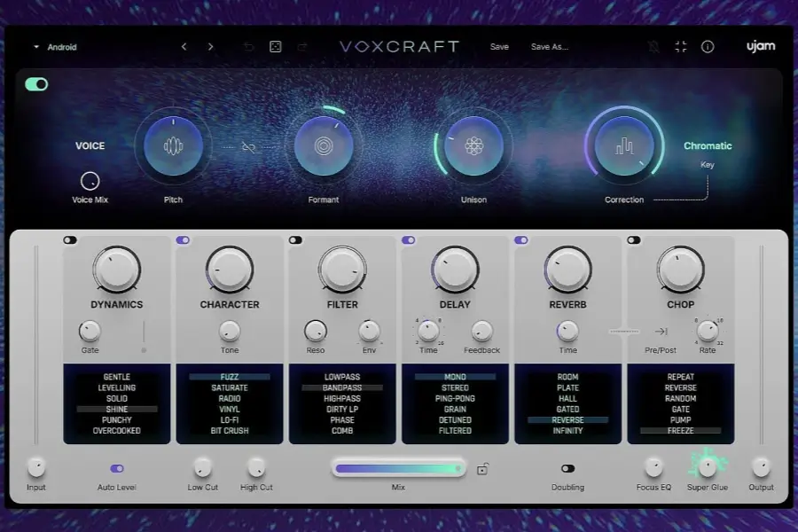Click the Save button

pos(498,46)
